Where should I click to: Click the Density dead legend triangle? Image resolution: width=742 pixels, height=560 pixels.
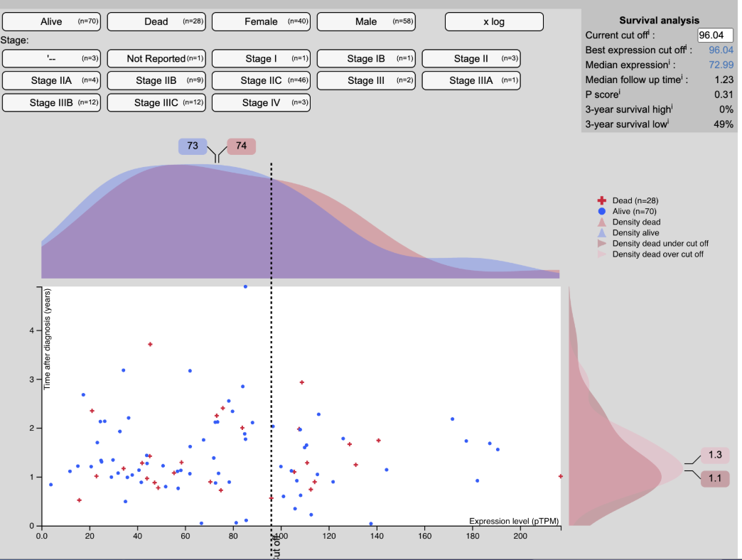(602, 222)
